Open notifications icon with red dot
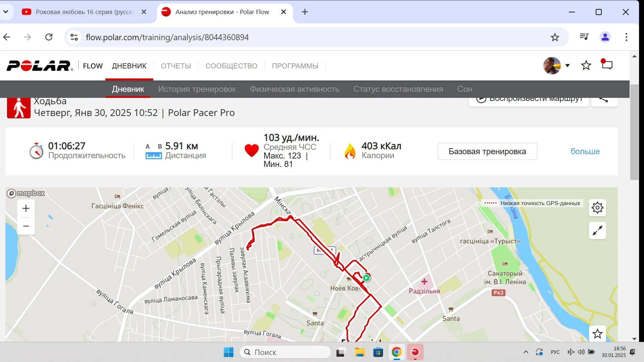This screenshot has height=362, width=644. coord(607,64)
